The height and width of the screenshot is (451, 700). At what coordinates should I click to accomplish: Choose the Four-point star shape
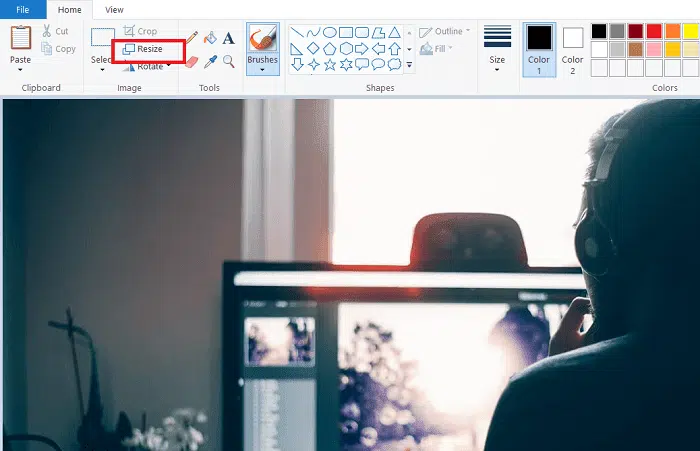(313, 65)
